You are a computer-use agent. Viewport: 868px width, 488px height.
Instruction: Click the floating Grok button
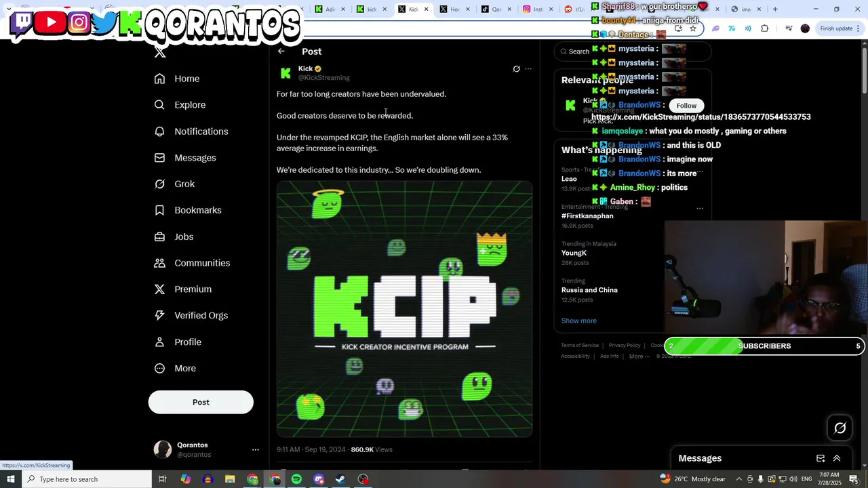tap(840, 428)
